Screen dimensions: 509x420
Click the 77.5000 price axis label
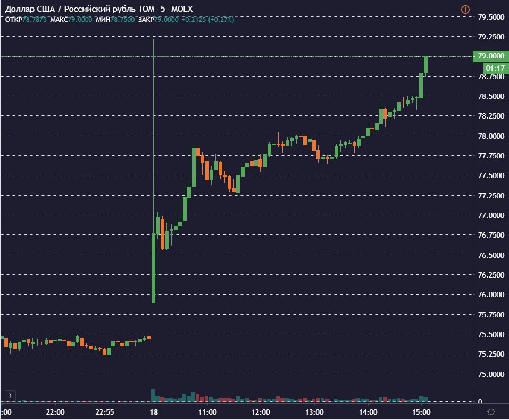coord(491,175)
